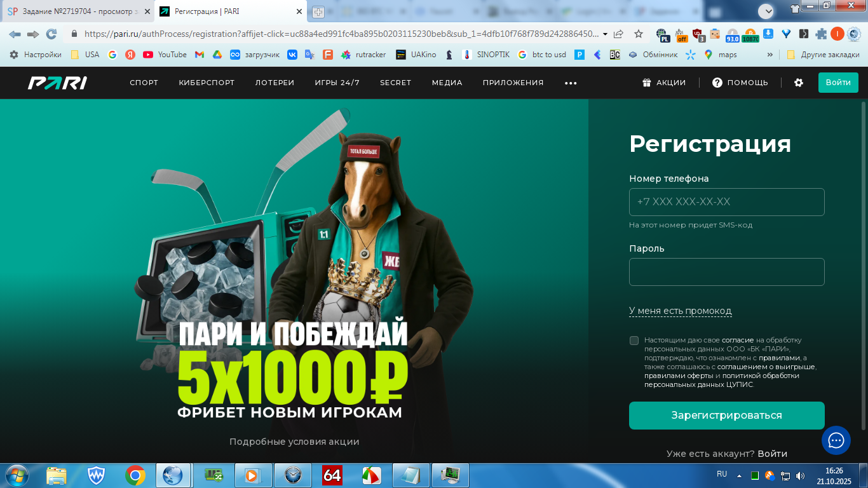The image size is (868, 488).
Task: Click the gift icon next to Акции
Action: coord(647,83)
